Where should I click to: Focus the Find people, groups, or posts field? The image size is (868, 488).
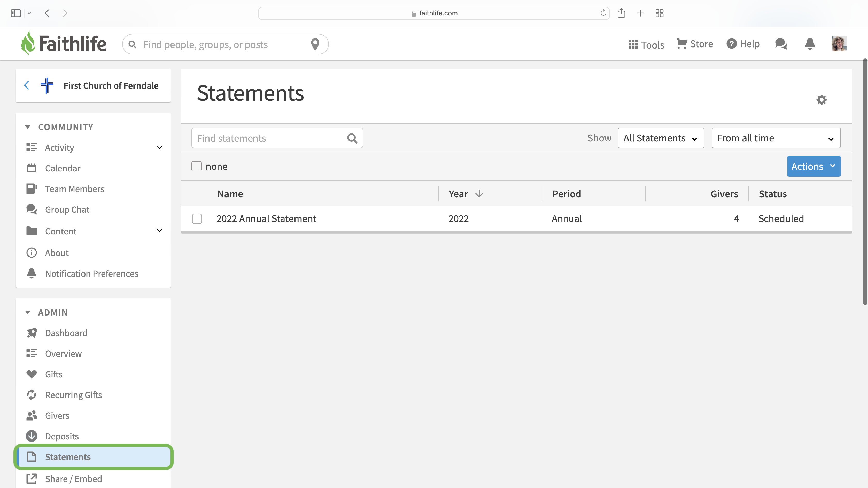click(225, 44)
